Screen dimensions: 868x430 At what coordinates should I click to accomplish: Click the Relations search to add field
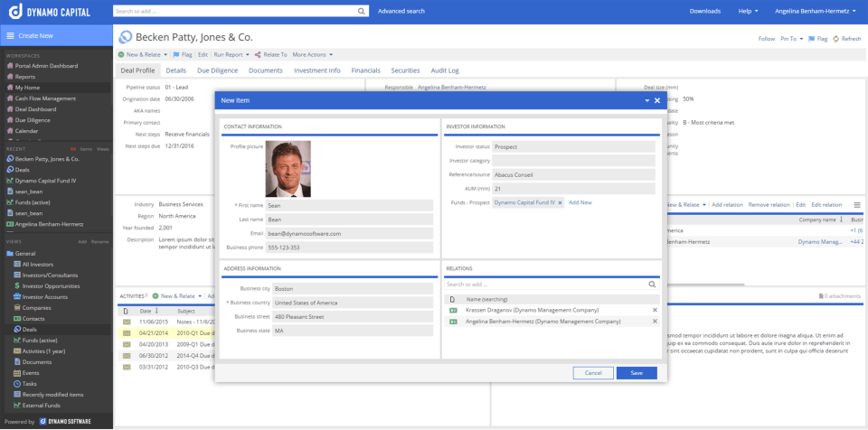coord(552,285)
